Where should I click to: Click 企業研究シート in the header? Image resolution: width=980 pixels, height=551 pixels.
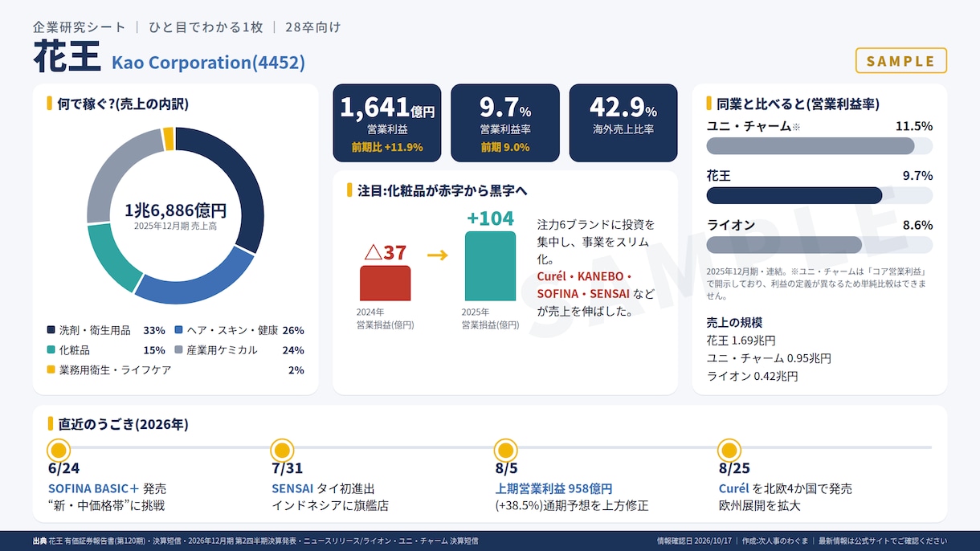point(79,27)
